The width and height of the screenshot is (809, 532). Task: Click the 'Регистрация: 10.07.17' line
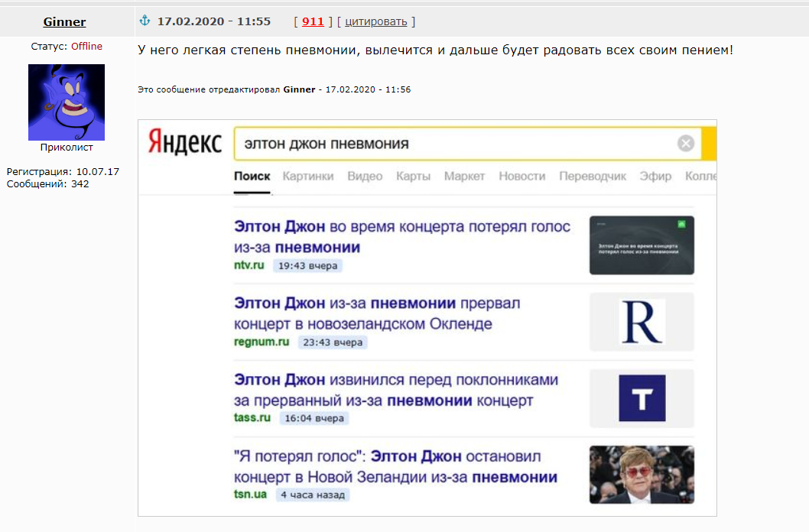pyautogui.click(x=63, y=172)
